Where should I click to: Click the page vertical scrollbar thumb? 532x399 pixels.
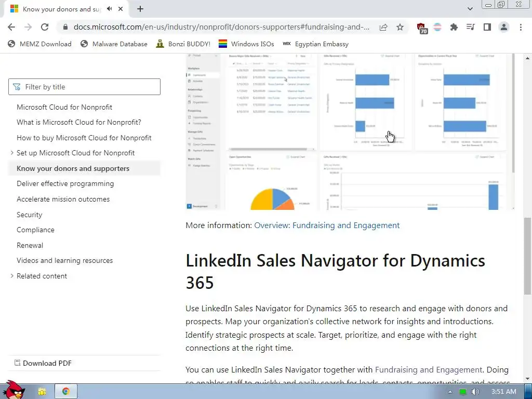pos(527,256)
